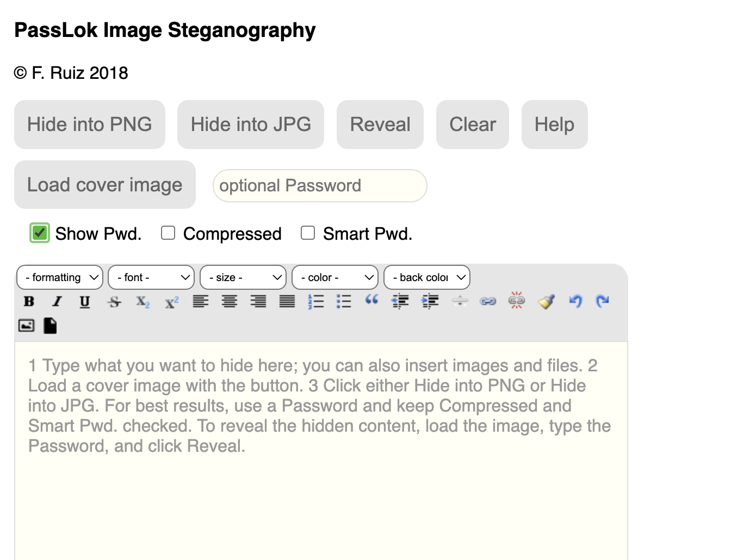731x560 pixels.
Task: Apply underline formatting
Action: coord(85,301)
